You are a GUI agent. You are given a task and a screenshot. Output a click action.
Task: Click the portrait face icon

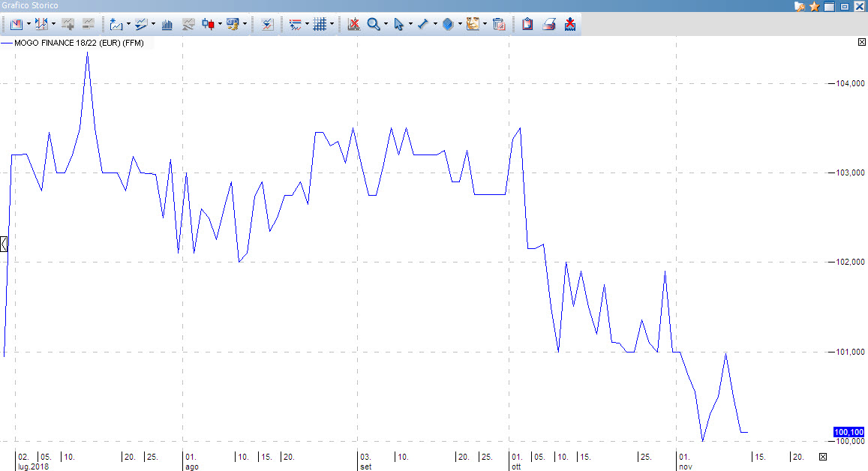click(x=473, y=24)
